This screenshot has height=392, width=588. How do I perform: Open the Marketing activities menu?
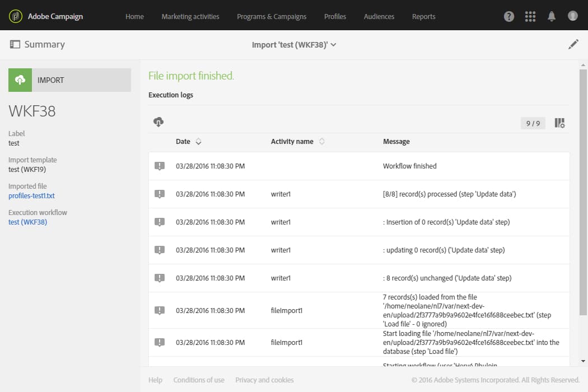point(190,16)
